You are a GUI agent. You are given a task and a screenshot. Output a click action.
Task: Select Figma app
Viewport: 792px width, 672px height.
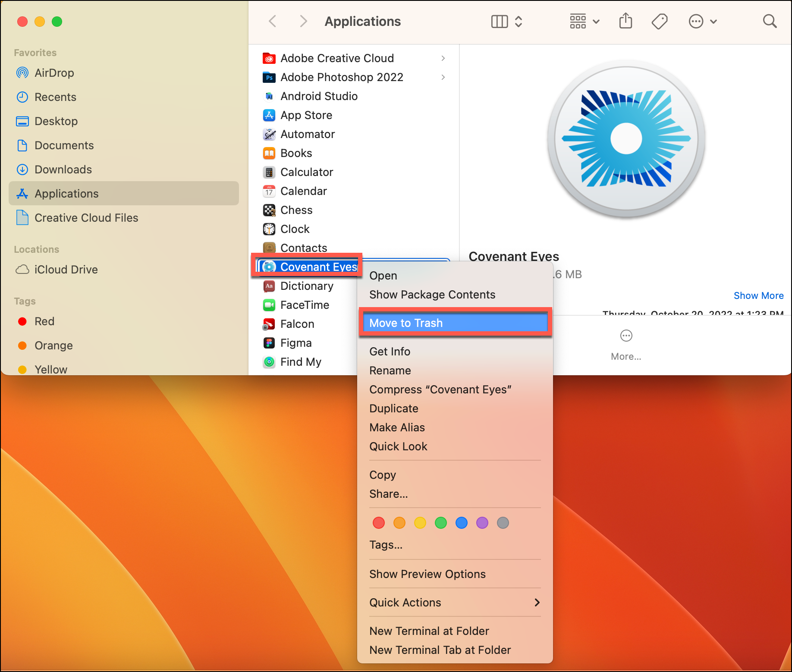[x=307, y=343]
